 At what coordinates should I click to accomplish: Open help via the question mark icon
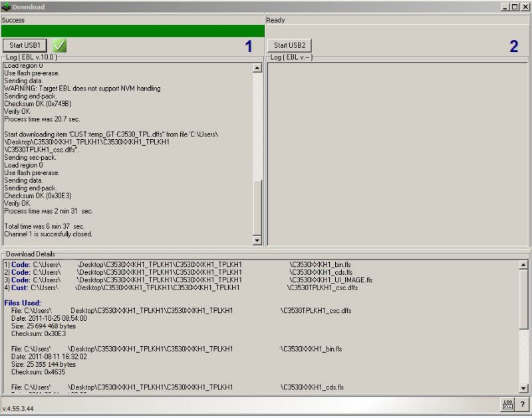pyautogui.click(x=522, y=403)
